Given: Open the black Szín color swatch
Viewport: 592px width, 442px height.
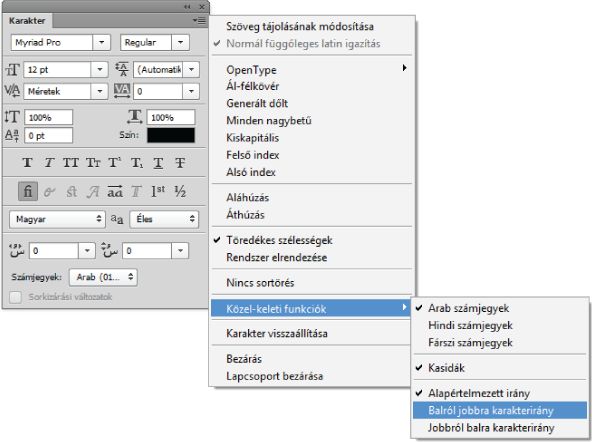Looking at the screenshot, I should tap(171, 135).
